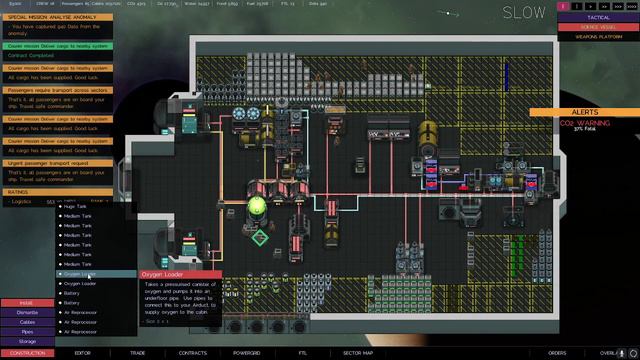
Task: Select the red Science Vessel ship
Action: (598, 27)
